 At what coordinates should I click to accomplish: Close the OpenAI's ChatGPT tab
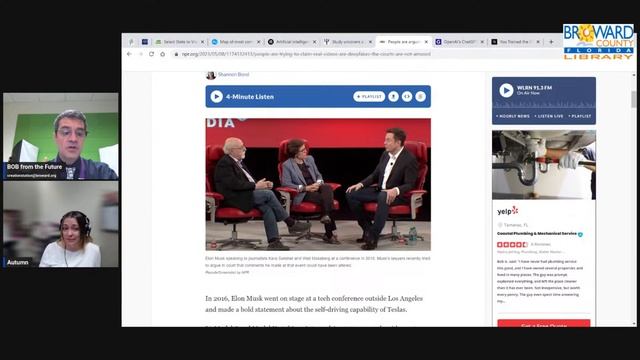click(482, 42)
